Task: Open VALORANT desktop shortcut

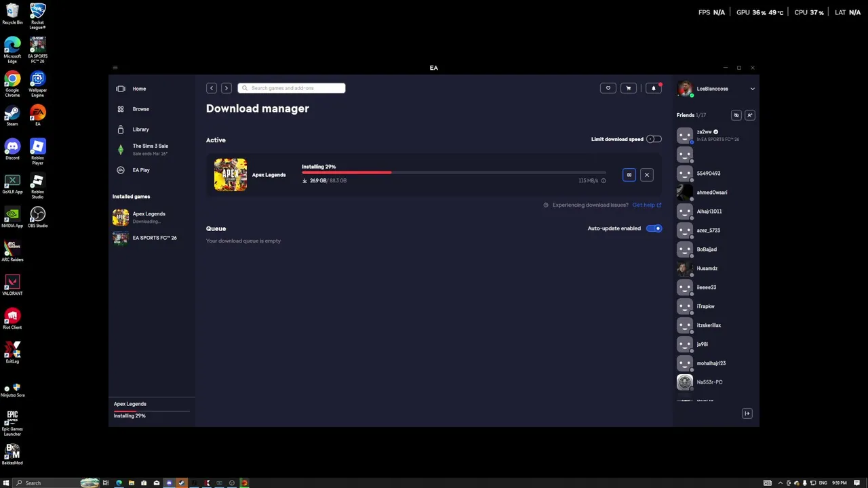Action: pos(12,285)
